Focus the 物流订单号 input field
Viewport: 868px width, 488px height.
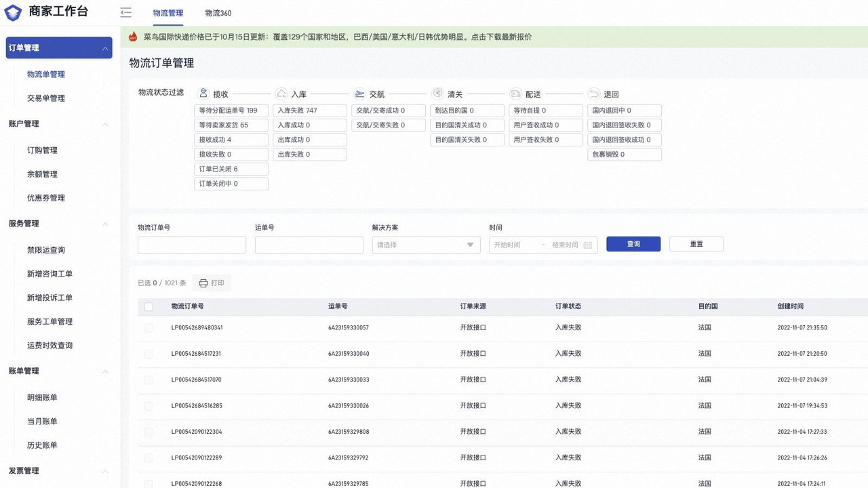[192, 245]
